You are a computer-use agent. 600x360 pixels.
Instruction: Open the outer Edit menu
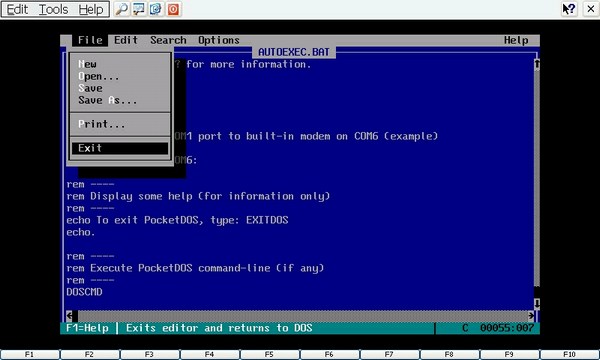click(x=17, y=9)
